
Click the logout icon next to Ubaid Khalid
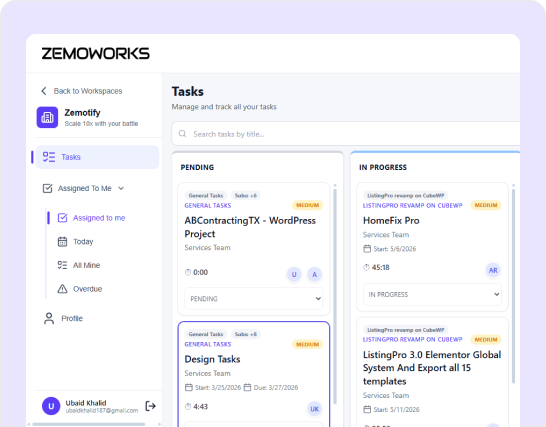(150, 406)
